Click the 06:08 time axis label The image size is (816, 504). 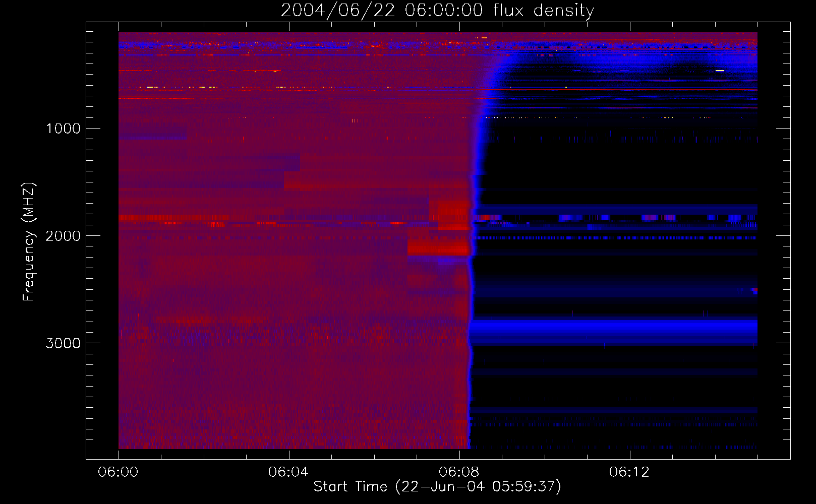pyautogui.click(x=459, y=472)
